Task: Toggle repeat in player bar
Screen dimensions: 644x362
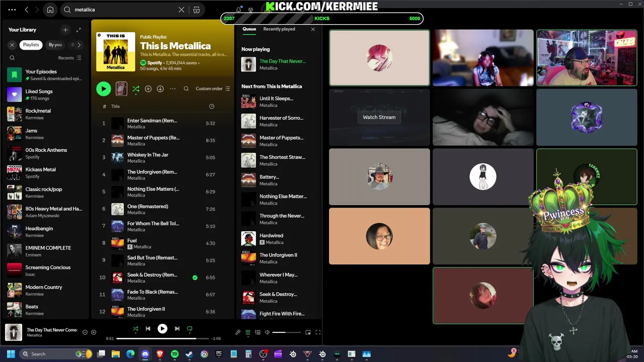Action: click(x=190, y=328)
